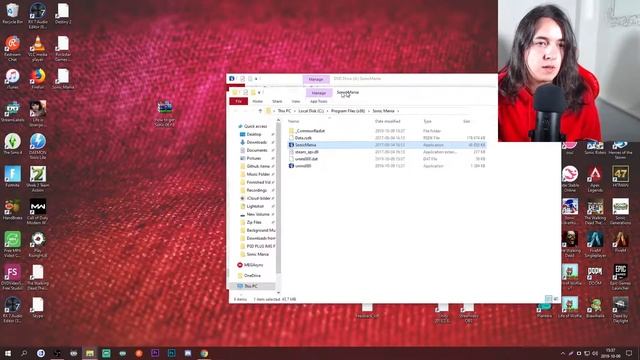This screenshot has height=360, width=640.
Task: Open the Sonic Mania desktop shortcut
Action: click(63, 78)
